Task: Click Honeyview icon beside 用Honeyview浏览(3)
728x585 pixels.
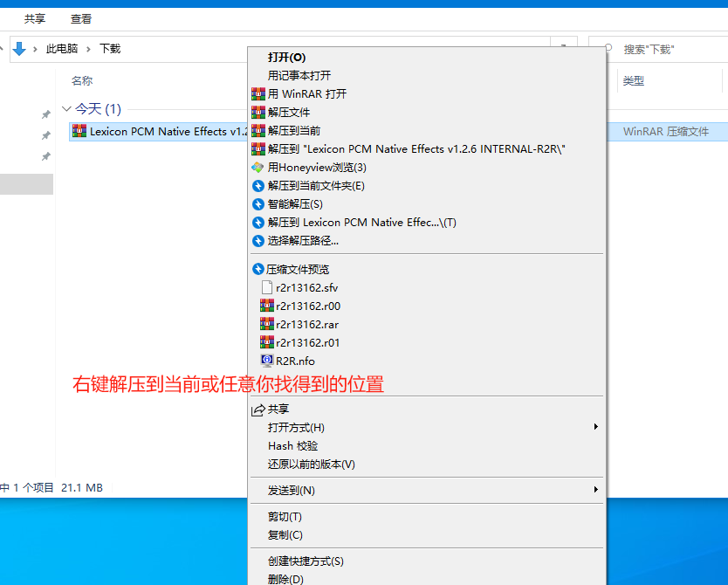Action: pos(258,167)
